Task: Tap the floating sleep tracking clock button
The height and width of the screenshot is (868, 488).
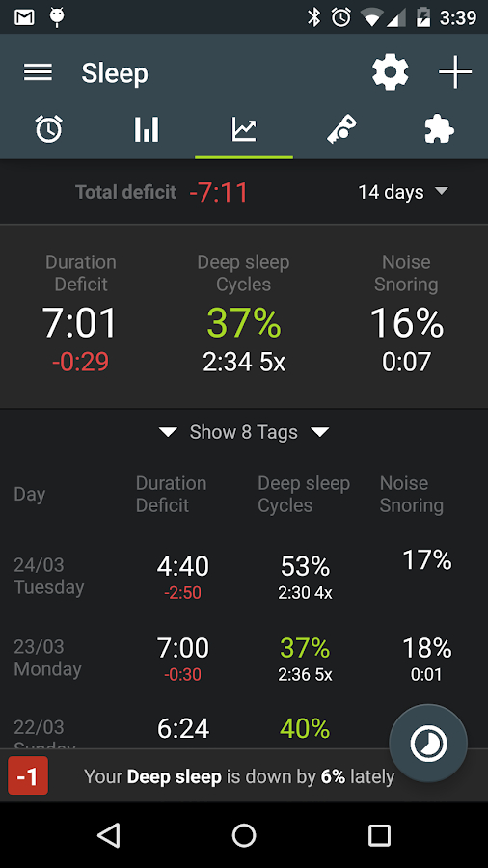Action: [x=428, y=743]
